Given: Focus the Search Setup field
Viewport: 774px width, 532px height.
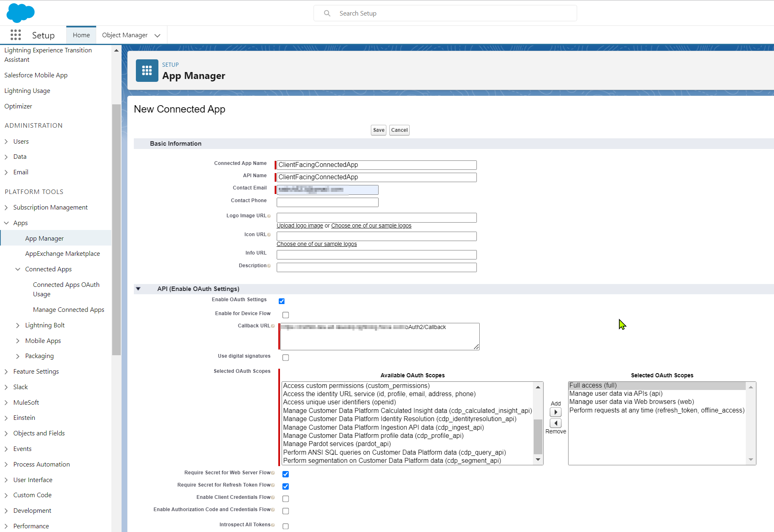Looking at the screenshot, I should [445, 14].
